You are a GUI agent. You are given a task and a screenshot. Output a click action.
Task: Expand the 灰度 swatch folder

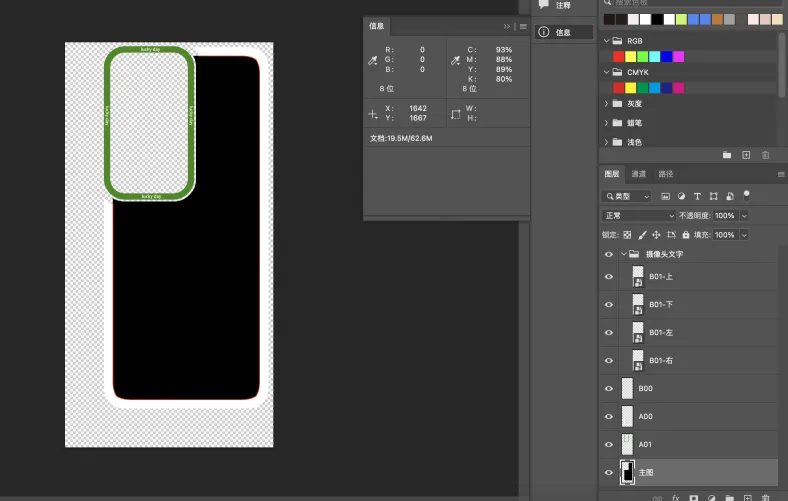tap(606, 104)
